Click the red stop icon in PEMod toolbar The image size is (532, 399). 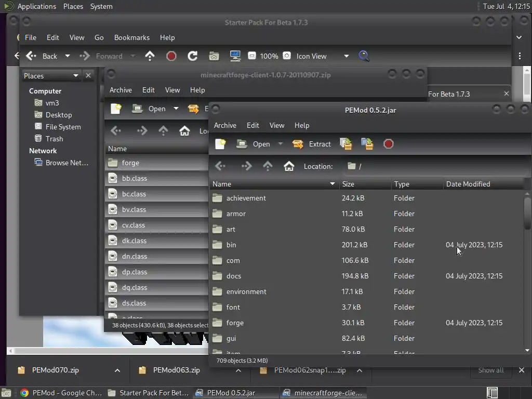pos(388,144)
